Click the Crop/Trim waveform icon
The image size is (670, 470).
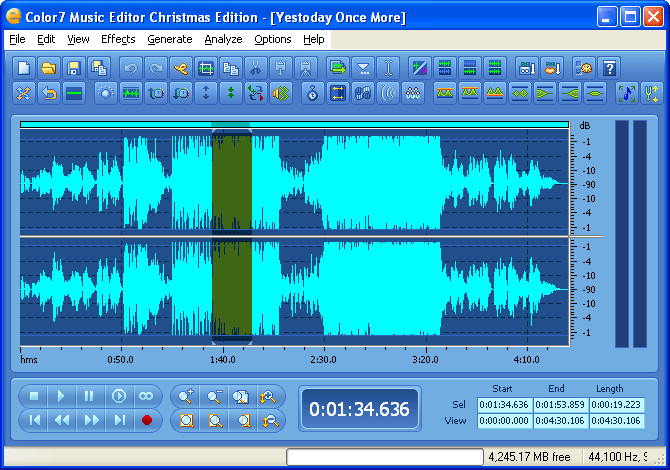coord(206,68)
